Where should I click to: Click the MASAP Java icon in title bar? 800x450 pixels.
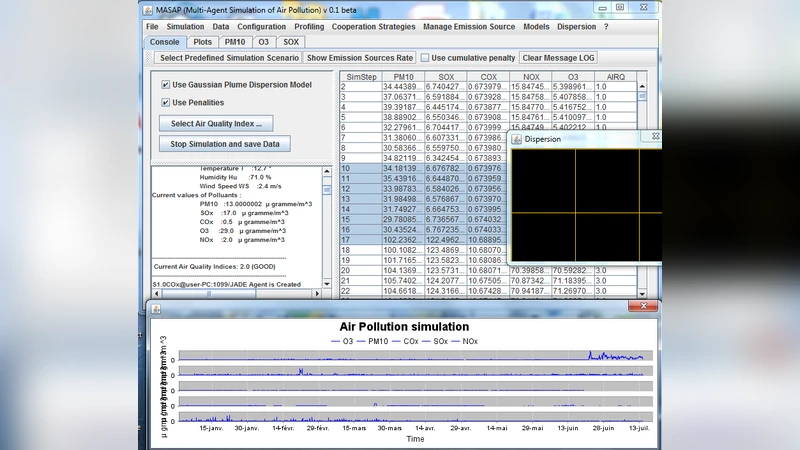pyautogui.click(x=146, y=10)
